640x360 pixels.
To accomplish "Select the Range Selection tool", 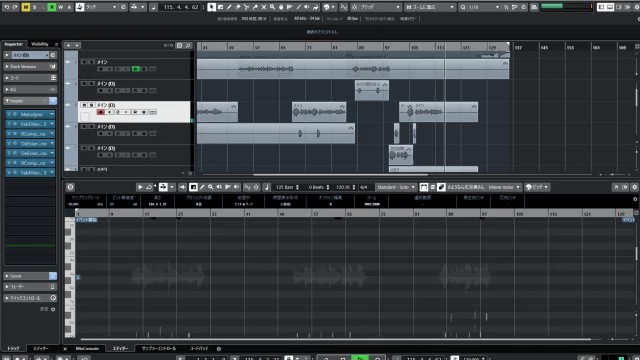I will (x=220, y=7).
